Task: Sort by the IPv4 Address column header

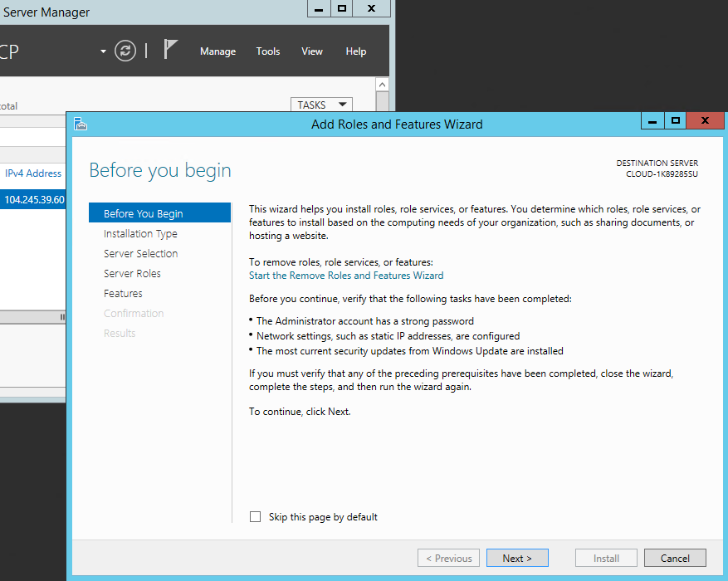Action: [x=33, y=173]
